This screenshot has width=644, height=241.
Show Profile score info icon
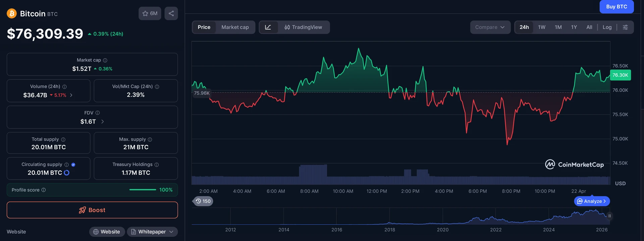[x=44, y=190]
